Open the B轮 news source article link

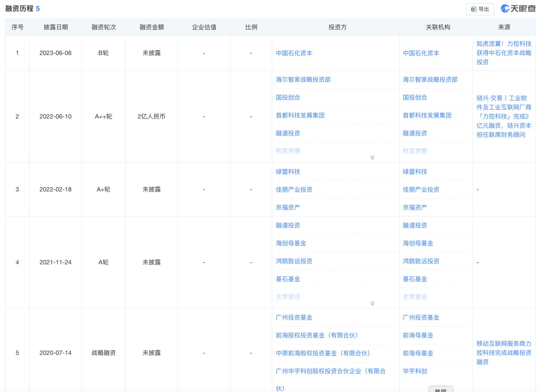[x=503, y=53]
